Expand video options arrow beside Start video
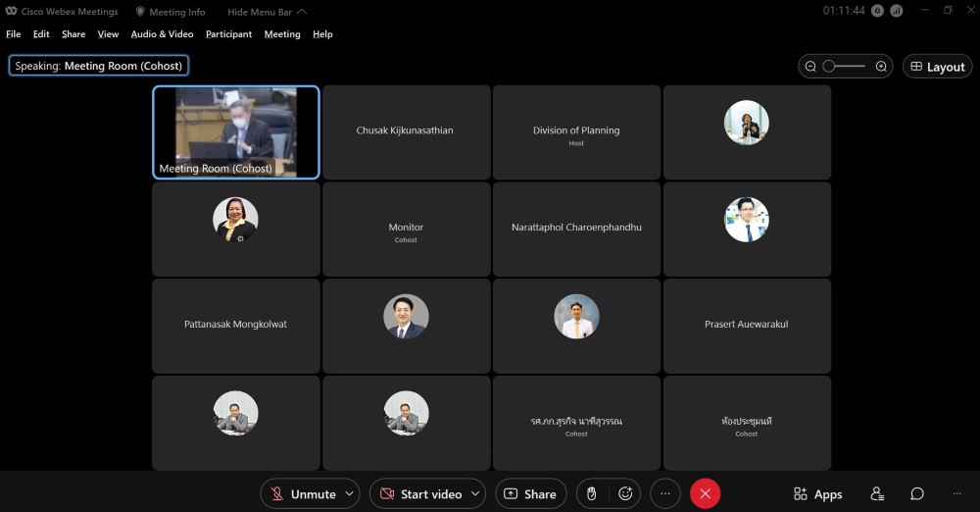The height and width of the screenshot is (512, 980). point(476,494)
